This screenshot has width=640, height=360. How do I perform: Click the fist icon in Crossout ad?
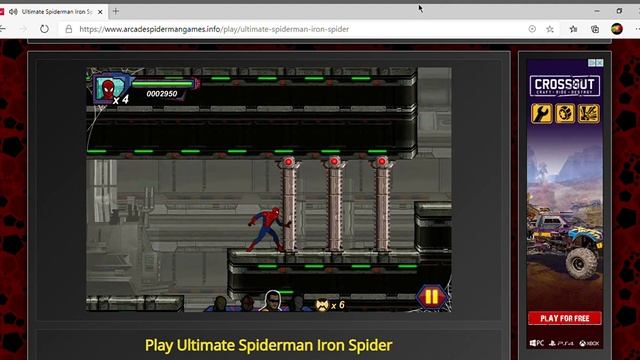click(x=565, y=113)
